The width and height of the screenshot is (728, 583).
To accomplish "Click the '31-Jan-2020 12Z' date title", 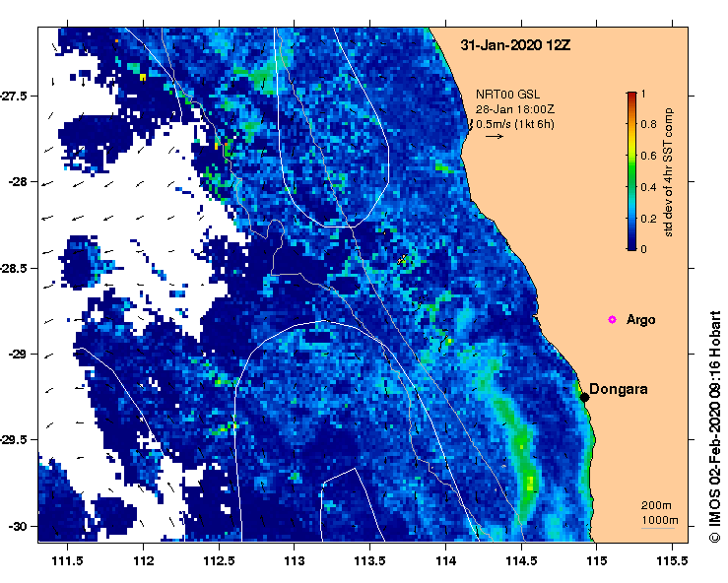I will (515, 45).
